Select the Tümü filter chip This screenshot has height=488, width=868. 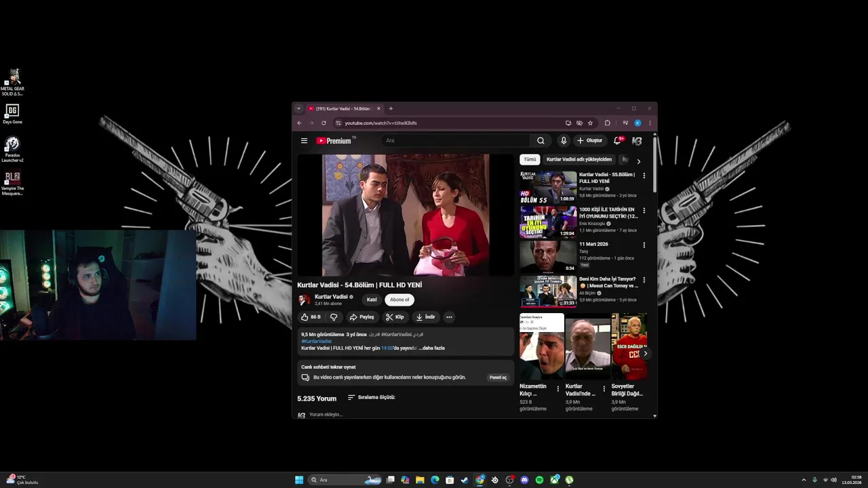[530, 159]
